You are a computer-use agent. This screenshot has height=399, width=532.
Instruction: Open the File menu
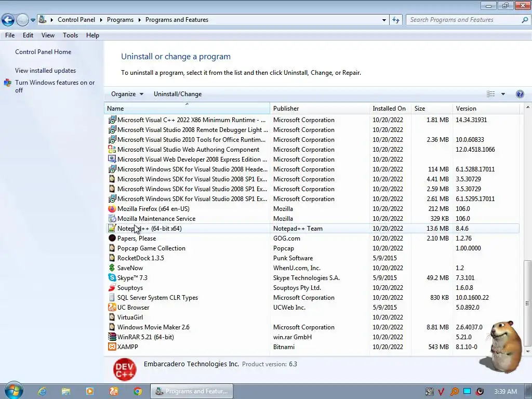point(10,35)
